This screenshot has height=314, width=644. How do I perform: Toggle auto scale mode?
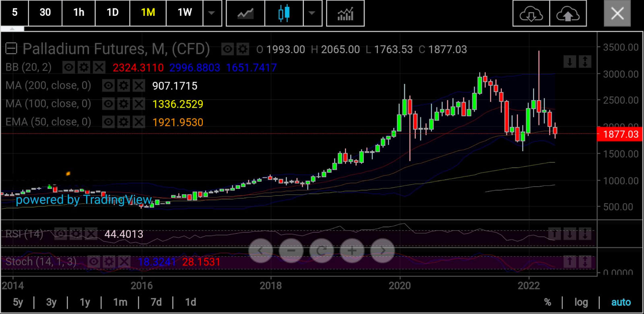621,302
